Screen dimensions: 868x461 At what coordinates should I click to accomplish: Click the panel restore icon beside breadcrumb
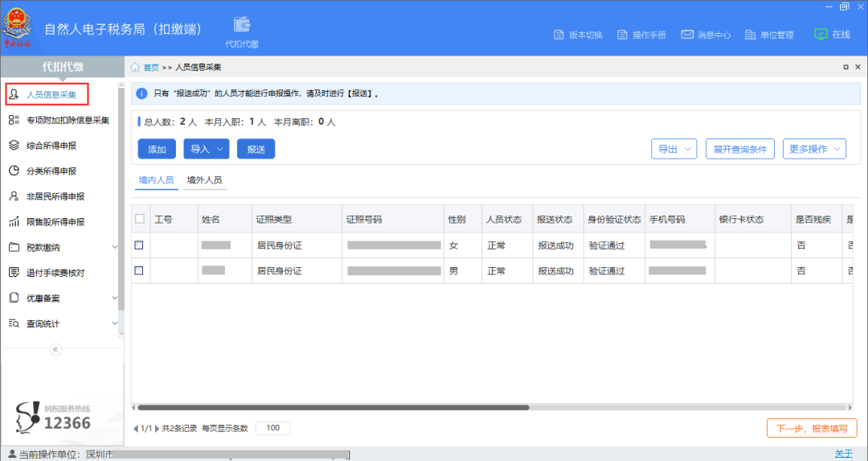click(x=845, y=67)
